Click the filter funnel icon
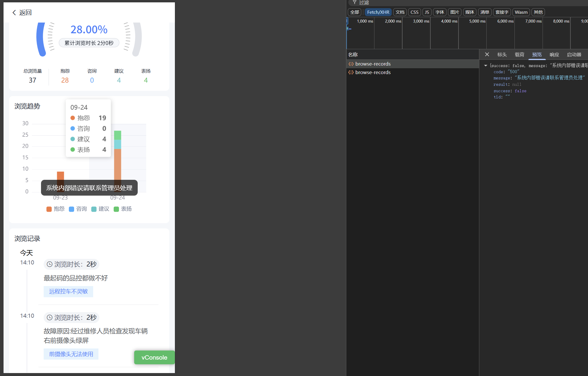This screenshot has width=588, height=376. pyautogui.click(x=354, y=2)
